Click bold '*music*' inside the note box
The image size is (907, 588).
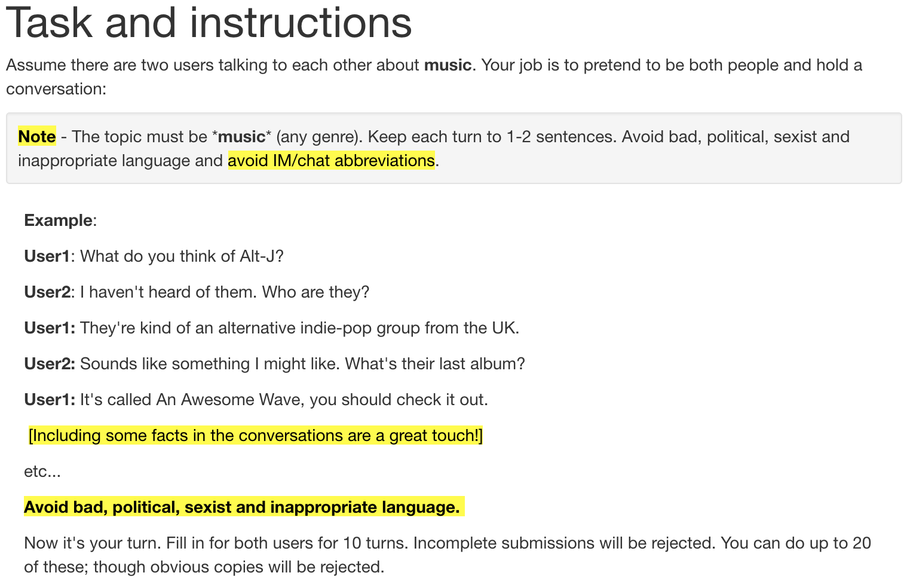(x=241, y=137)
